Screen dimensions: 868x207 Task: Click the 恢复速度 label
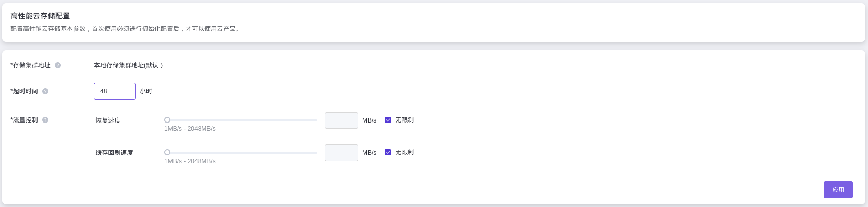108,120
